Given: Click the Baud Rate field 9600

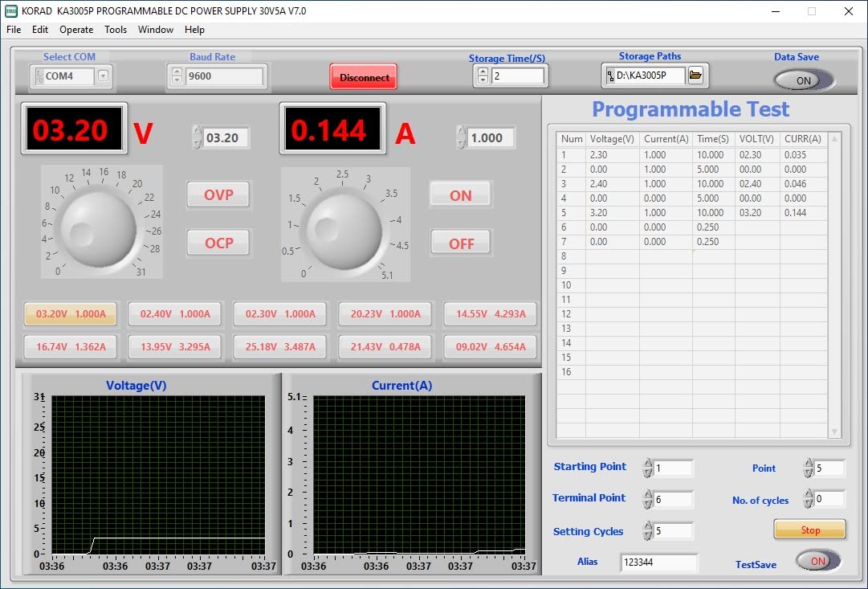Looking at the screenshot, I should [224, 76].
